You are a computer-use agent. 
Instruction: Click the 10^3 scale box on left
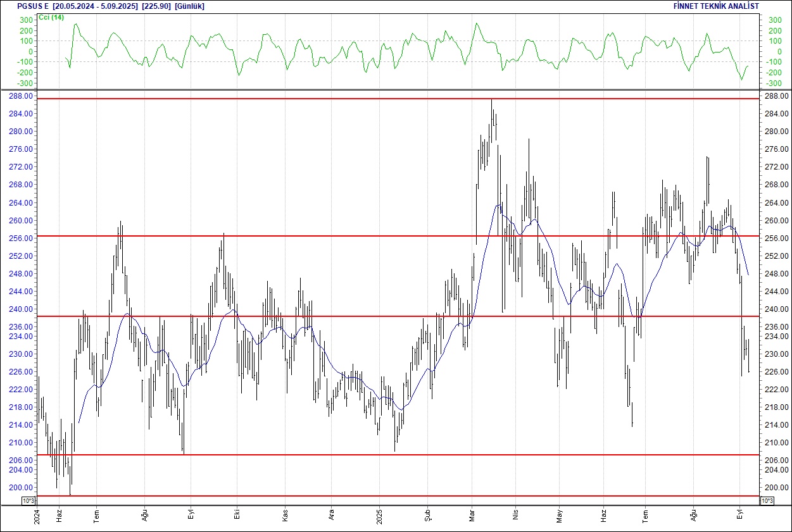click(29, 501)
